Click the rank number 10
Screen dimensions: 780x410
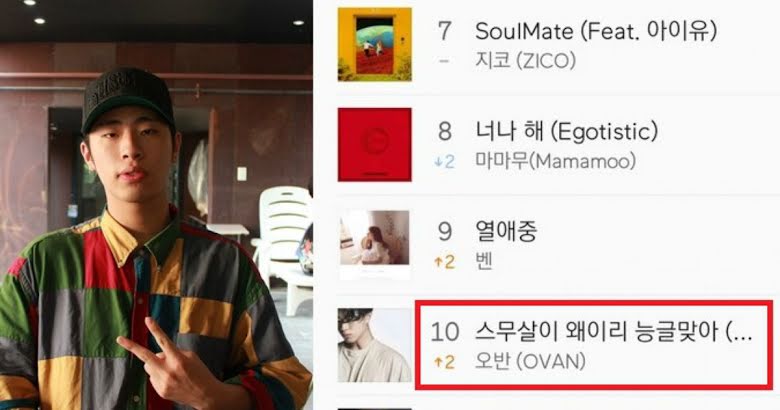445,332
